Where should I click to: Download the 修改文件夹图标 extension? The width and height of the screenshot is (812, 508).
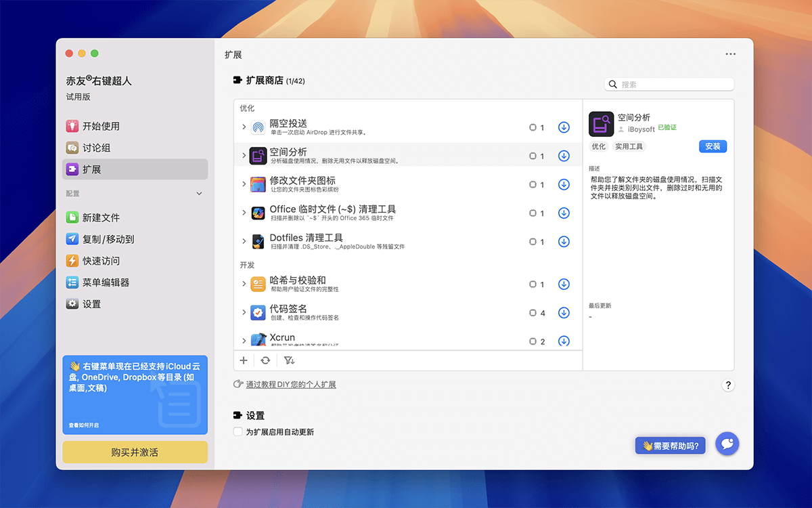(564, 184)
